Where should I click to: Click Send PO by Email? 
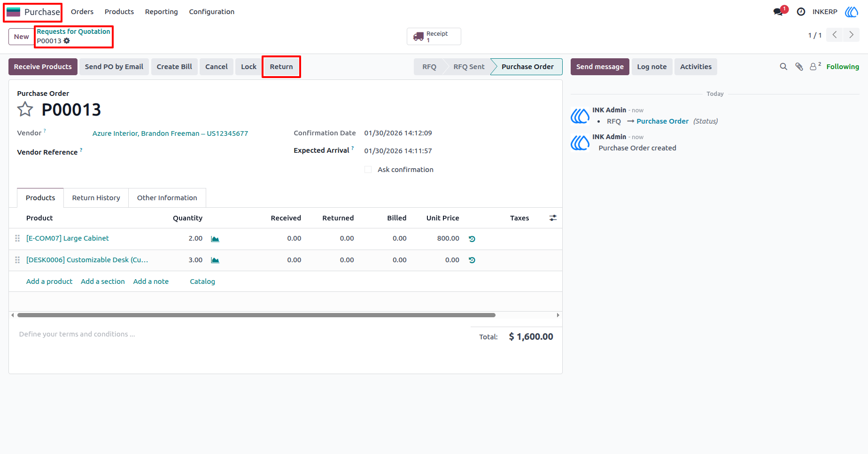114,67
